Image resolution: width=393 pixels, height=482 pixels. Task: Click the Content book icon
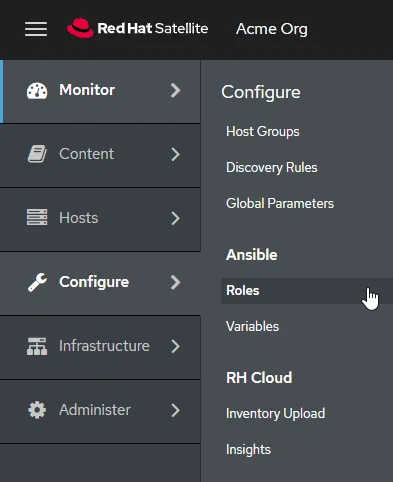[37, 154]
